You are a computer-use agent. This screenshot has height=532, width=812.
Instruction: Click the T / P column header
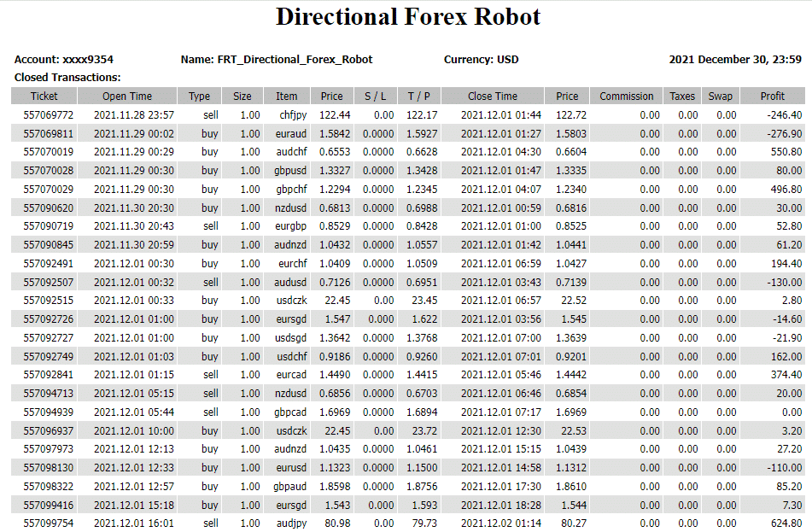point(419,96)
